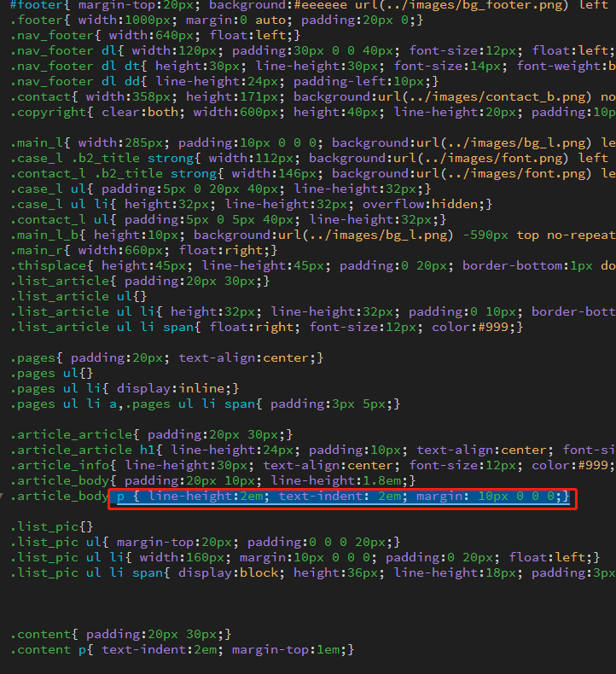Click the '.content p{ text-indent:2em' line
Screen dimensions: 616x674
183,650
